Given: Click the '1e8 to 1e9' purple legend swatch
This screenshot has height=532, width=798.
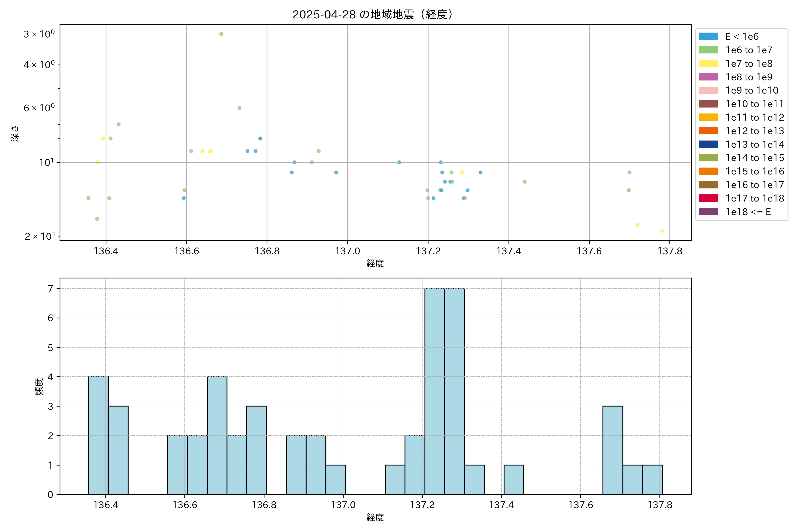Looking at the screenshot, I should 708,77.
